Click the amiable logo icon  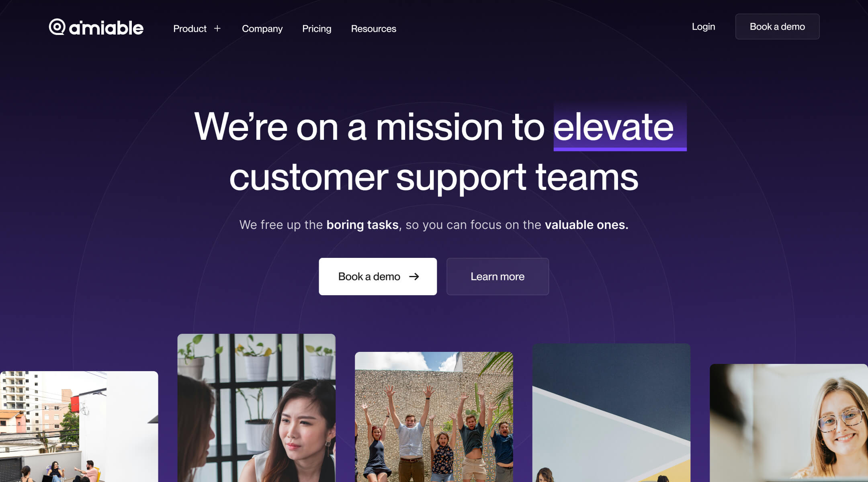(x=57, y=27)
